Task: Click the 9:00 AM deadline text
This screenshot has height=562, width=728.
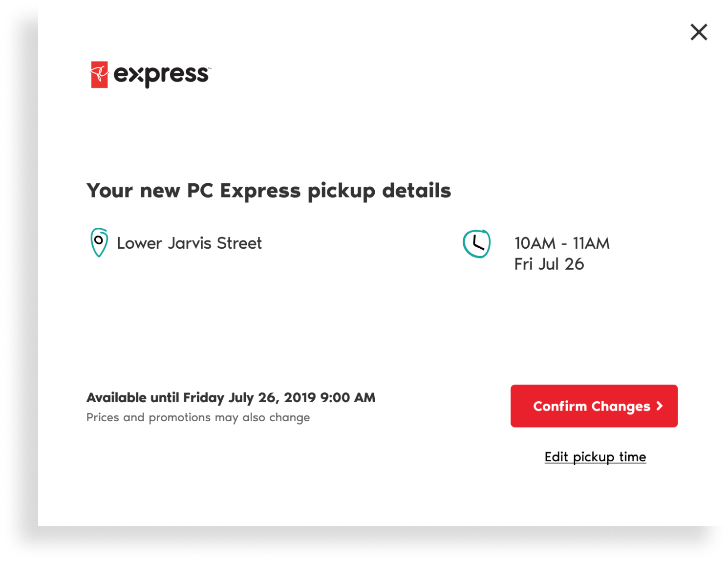Action: click(347, 397)
